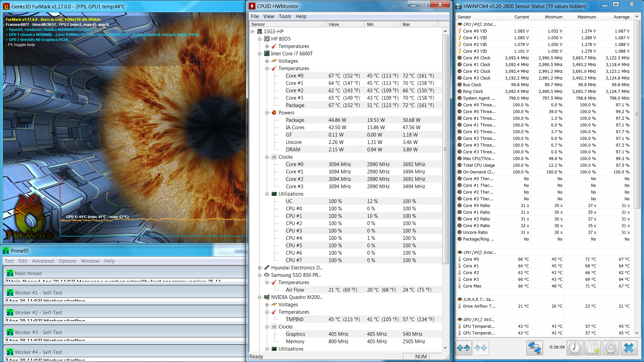This screenshot has height=362, width=644.
Task: Collapse the NVIDIA Quadro M200 node
Action: point(260,297)
